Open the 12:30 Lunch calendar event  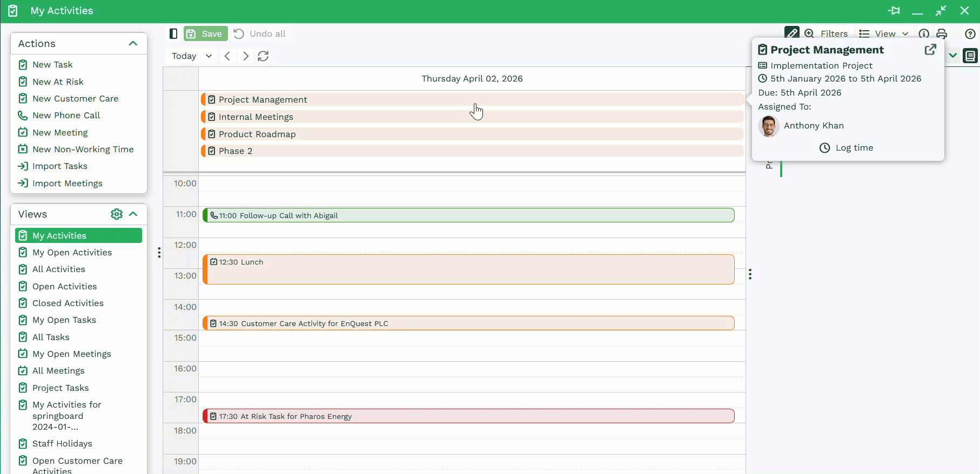(x=468, y=269)
